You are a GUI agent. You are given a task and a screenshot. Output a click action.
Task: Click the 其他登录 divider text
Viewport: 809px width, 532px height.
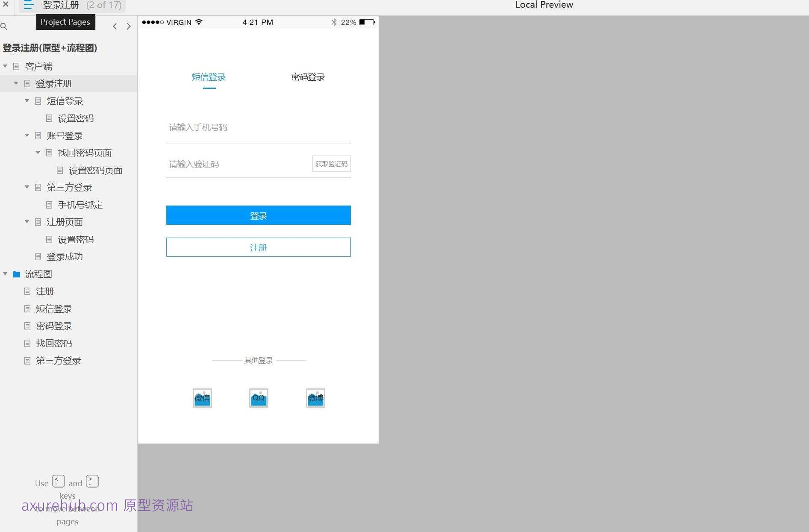(259, 361)
